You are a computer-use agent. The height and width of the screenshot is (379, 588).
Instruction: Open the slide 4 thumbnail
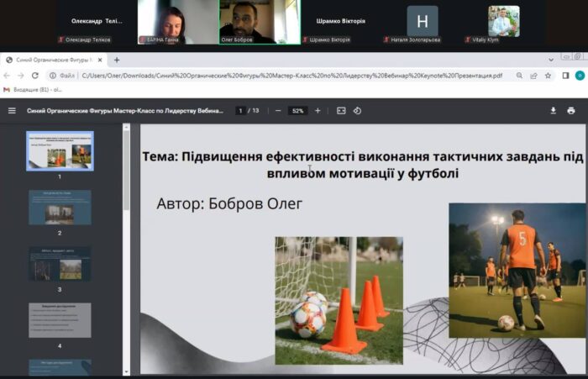tap(60, 319)
